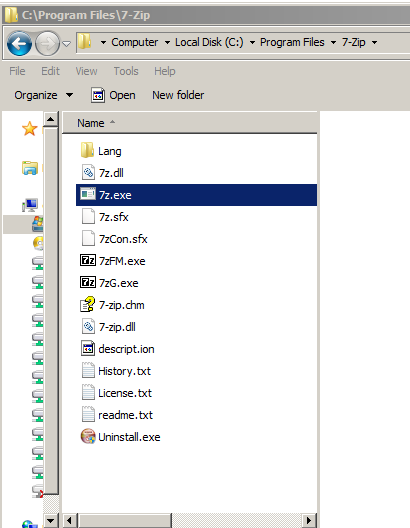
Task: Click the Uninstall.exe file name
Action: click(x=129, y=437)
